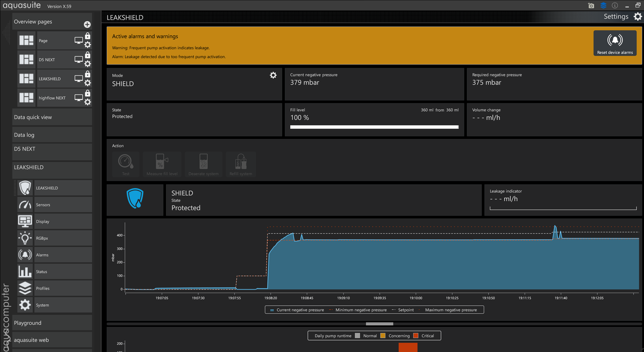Screen dimensions: 644x352
Task: Click the frequent pump activation warning text
Action: (x=161, y=48)
